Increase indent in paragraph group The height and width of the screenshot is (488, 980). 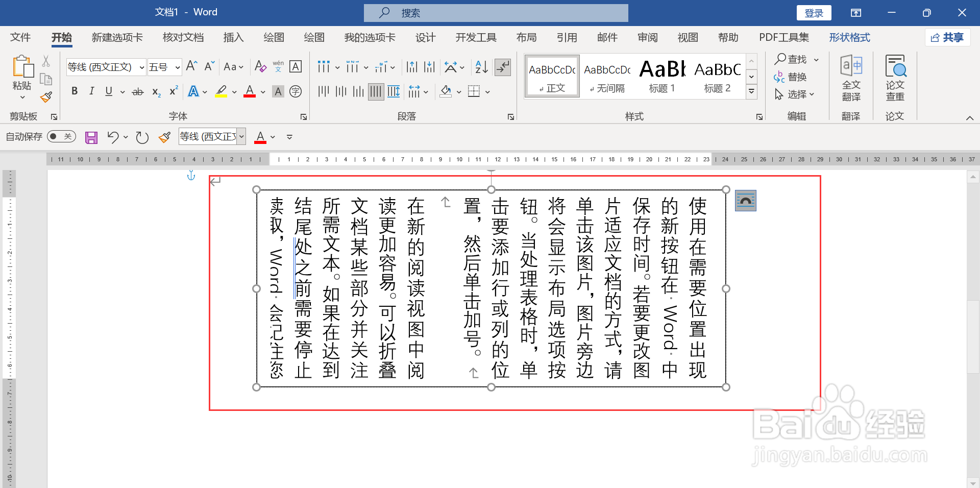[x=430, y=66]
